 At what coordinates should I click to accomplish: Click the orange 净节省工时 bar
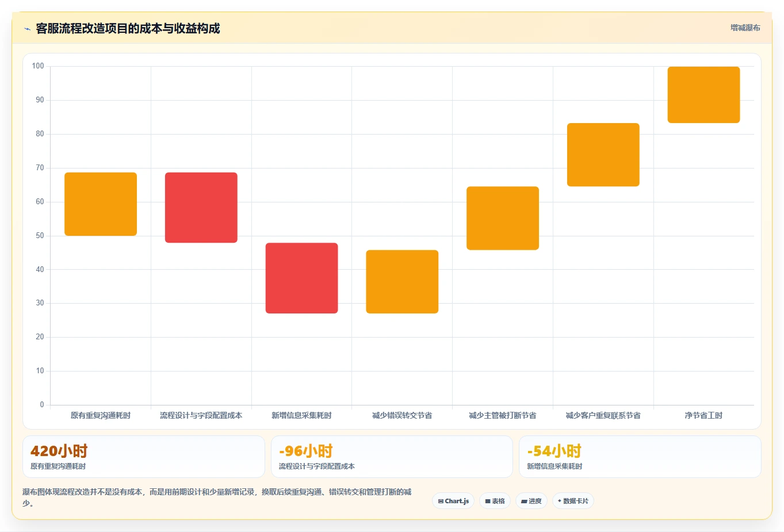click(704, 95)
